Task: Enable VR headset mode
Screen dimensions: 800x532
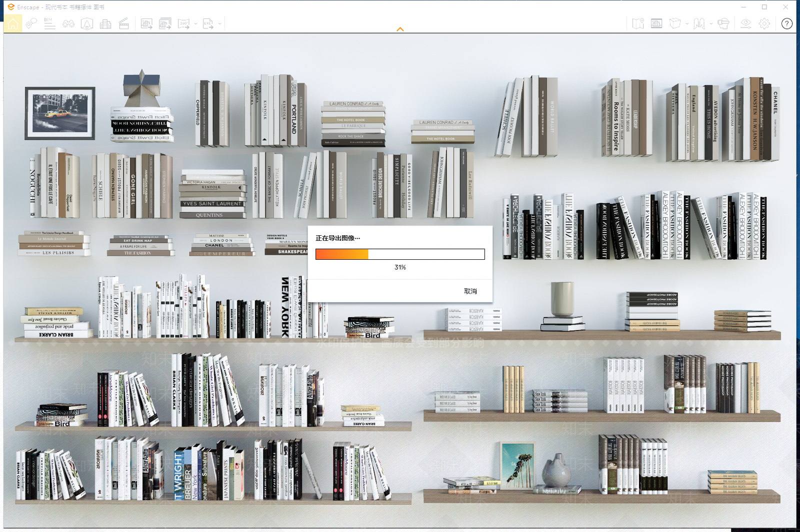Action: [x=723, y=23]
